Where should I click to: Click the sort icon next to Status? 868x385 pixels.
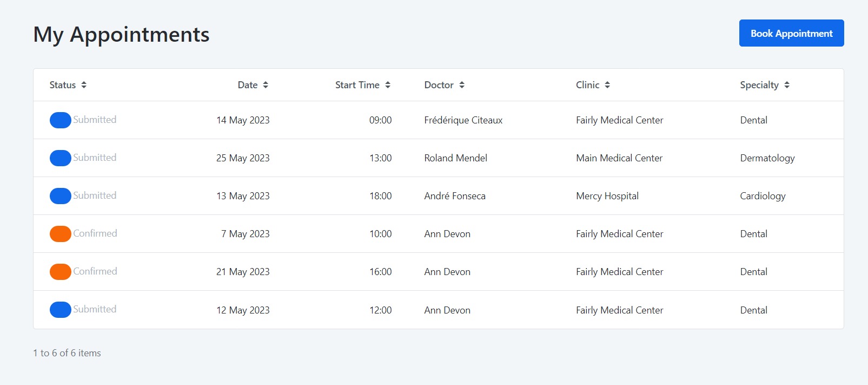point(84,85)
